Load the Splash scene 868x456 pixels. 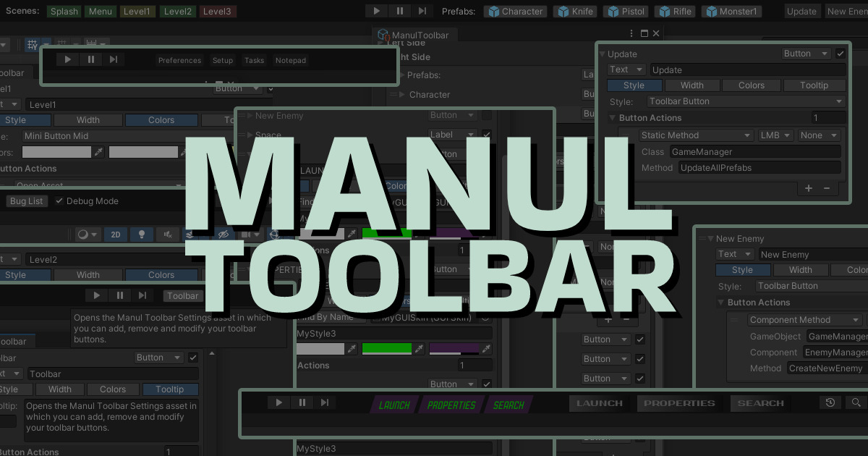tap(64, 12)
